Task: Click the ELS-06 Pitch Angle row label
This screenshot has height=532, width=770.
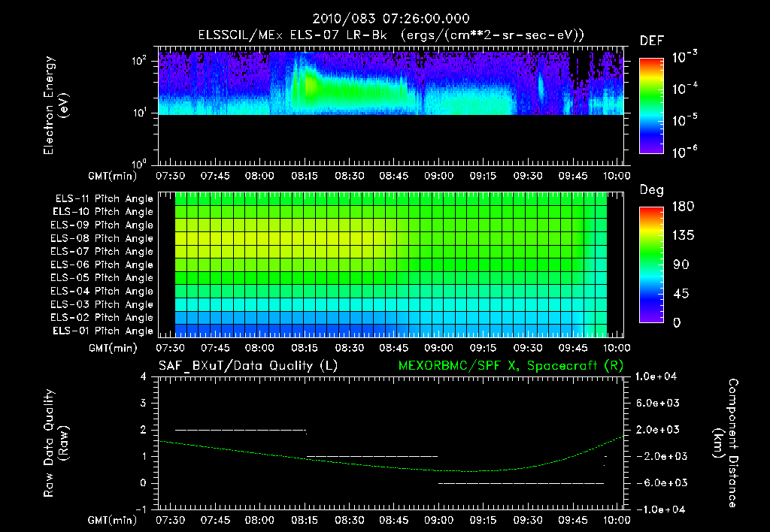Action: coord(102,265)
